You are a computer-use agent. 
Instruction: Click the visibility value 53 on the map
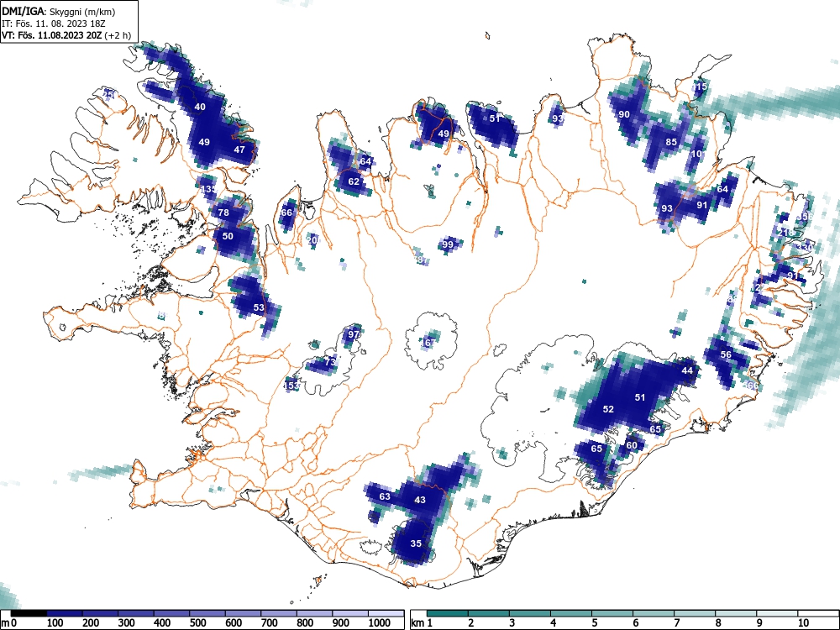[x=259, y=307]
